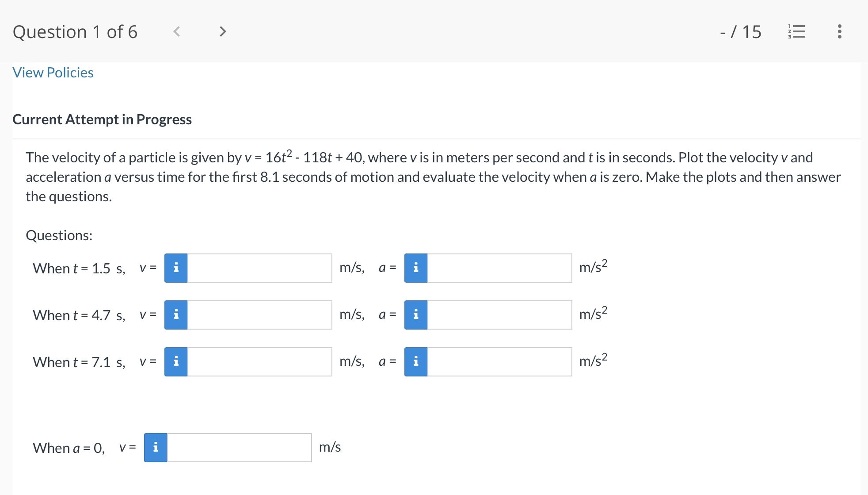Click the info icon beside v when t = 1.5
Viewport: 868px width, 495px height.
pos(175,268)
